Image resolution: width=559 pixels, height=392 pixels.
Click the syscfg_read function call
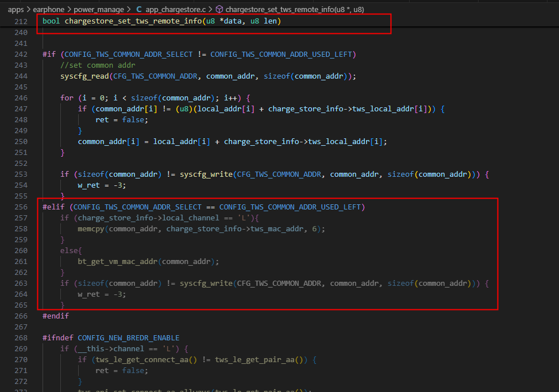[84, 76]
